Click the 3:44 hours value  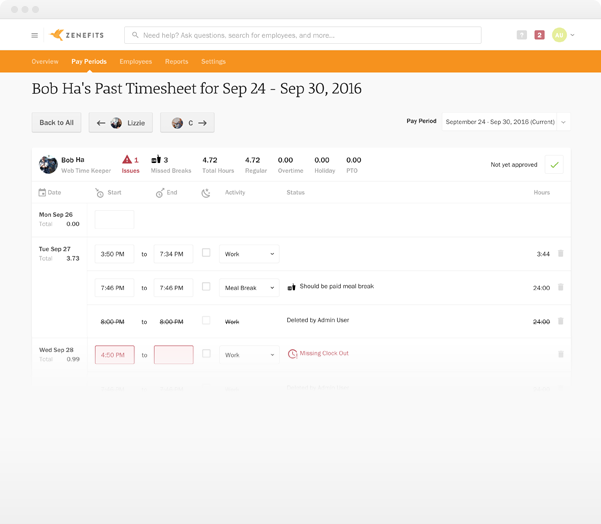click(543, 254)
